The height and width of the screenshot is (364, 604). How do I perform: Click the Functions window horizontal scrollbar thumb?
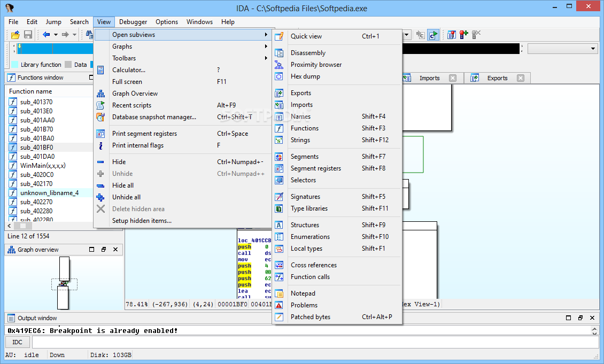23,226
